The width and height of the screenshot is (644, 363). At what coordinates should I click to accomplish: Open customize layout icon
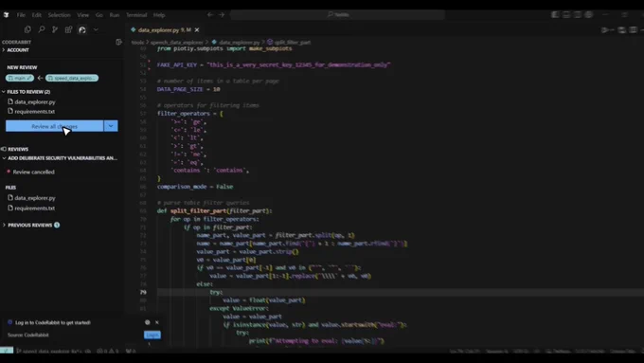[589, 15]
